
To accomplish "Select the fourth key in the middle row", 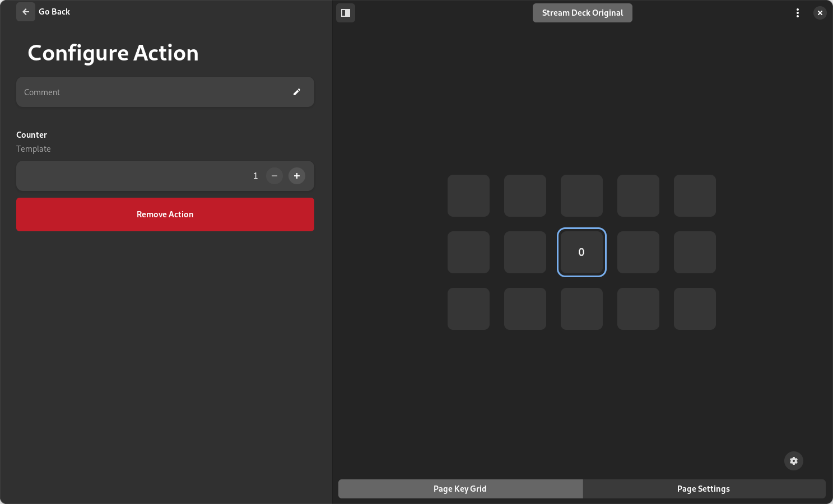I will 638,252.
